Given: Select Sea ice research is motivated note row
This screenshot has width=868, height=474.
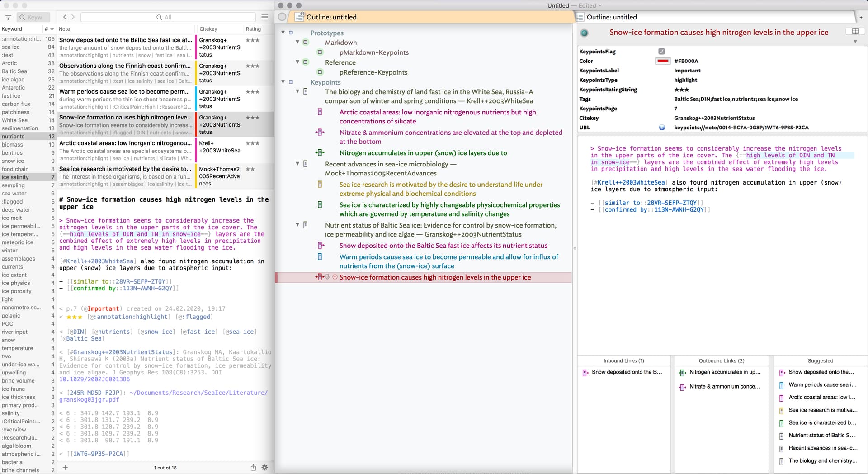Looking at the screenshot, I should click(165, 176).
